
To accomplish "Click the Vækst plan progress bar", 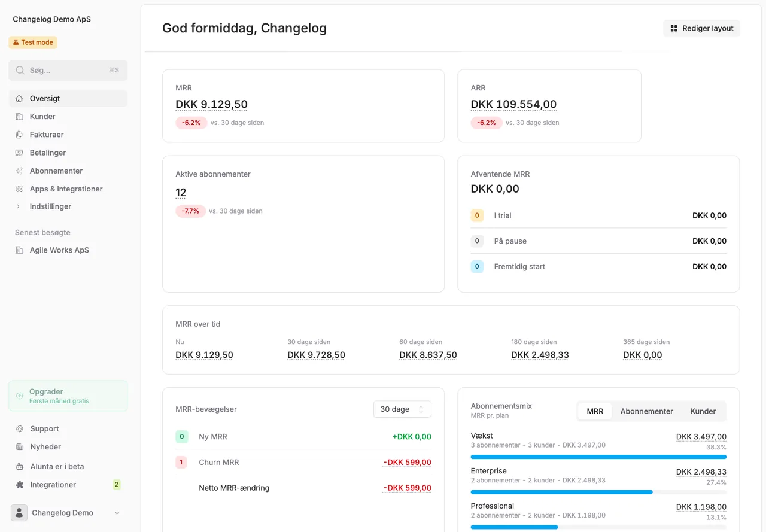I will tap(598, 457).
